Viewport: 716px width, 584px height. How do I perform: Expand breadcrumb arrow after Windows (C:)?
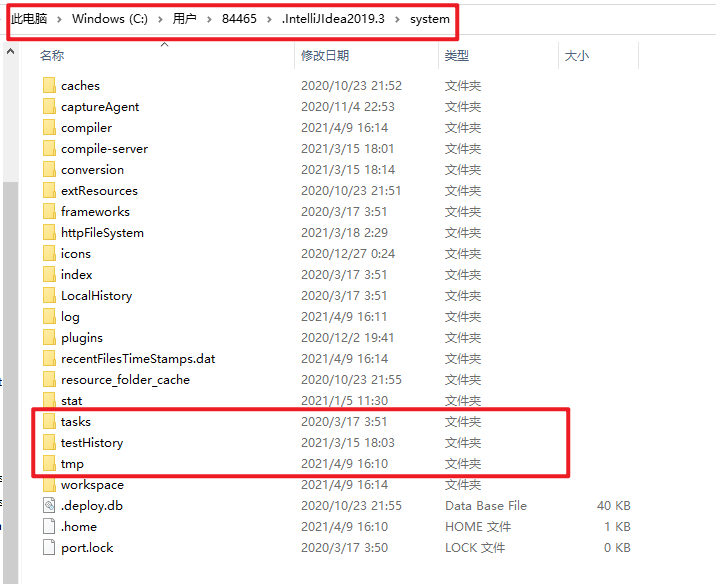160,19
